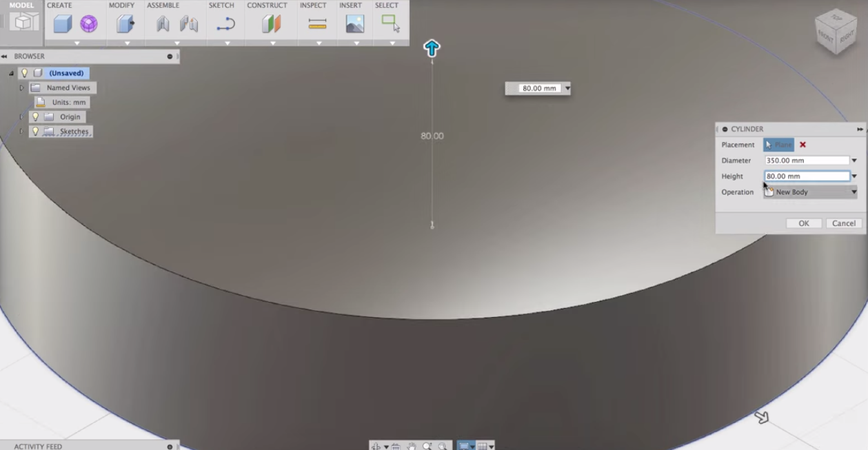The image size is (868, 450).
Task: Select the Box primitive tool under Create
Action: pos(63,23)
